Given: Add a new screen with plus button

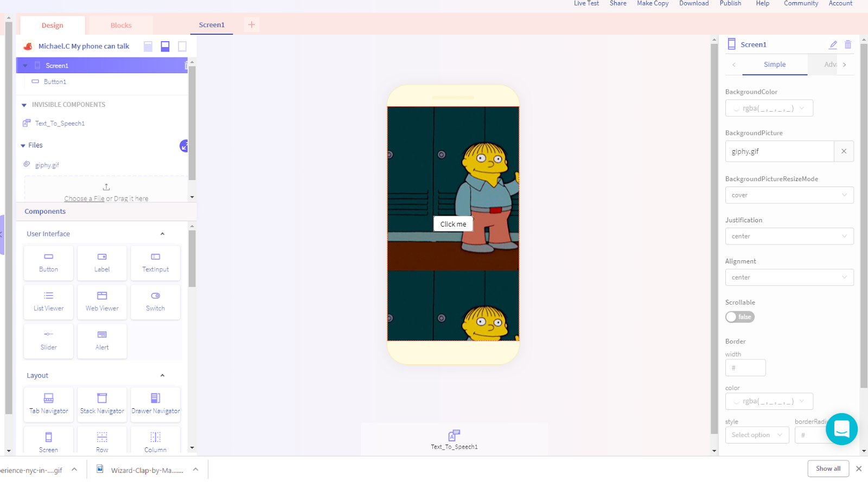Looking at the screenshot, I should (x=251, y=25).
